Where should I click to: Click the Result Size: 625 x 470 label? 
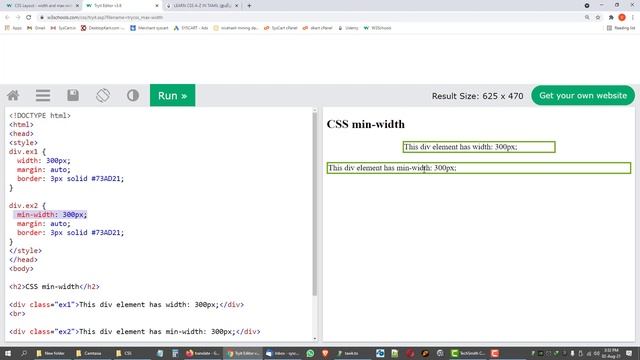(x=477, y=96)
